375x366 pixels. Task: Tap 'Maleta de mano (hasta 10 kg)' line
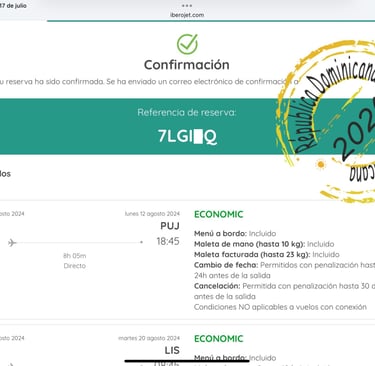[264, 244]
